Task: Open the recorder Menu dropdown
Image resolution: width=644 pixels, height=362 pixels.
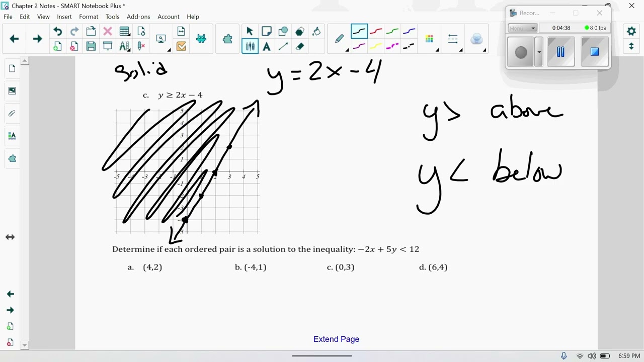Action: click(523, 28)
